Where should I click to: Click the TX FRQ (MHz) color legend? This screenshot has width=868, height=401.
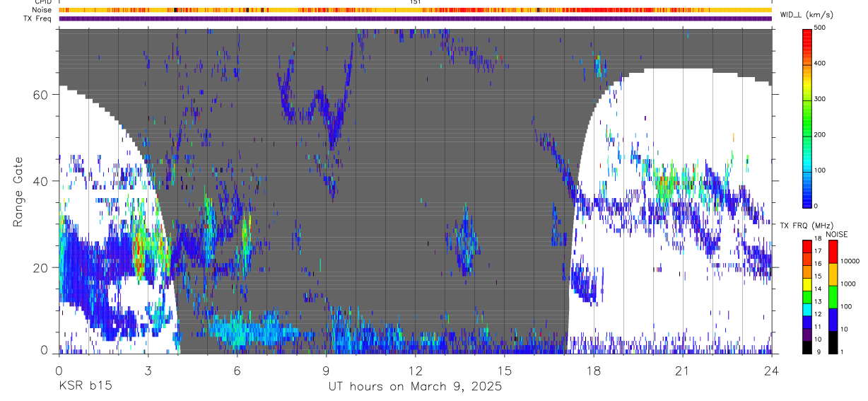(x=808, y=296)
